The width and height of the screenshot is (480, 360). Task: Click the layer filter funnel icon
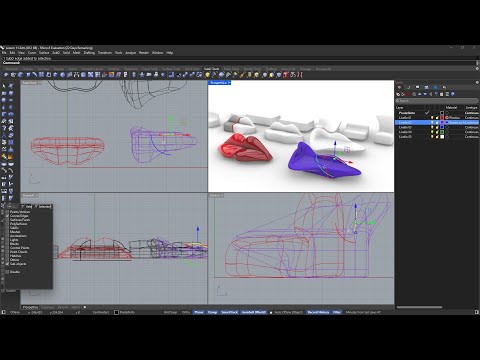(436, 94)
